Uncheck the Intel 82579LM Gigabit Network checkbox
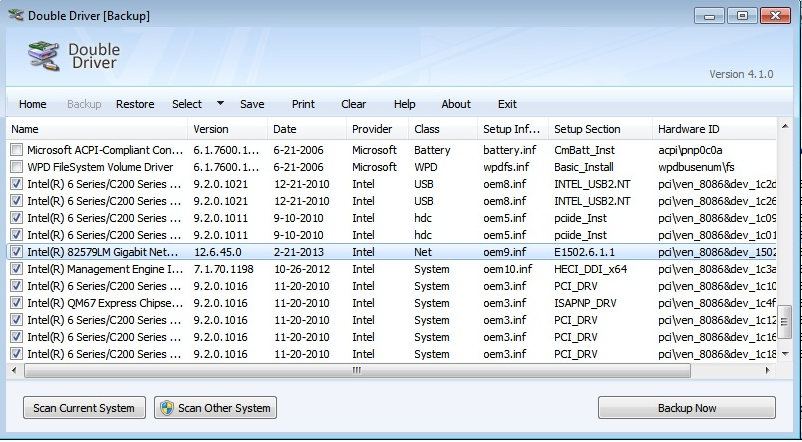 tap(16, 252)
